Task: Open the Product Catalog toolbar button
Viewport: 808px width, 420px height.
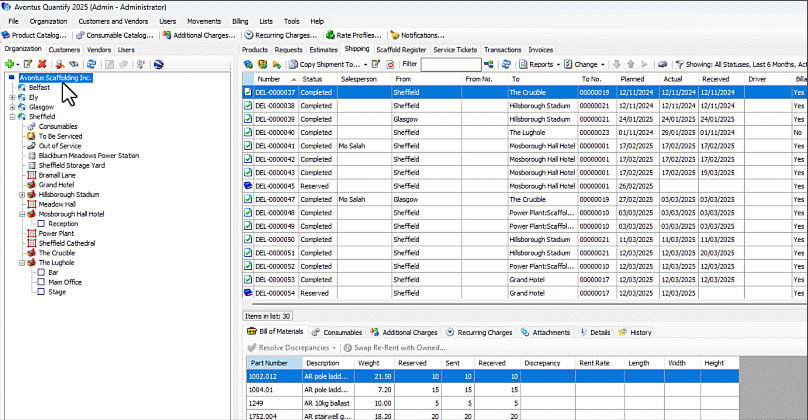Action: point(34,35)
